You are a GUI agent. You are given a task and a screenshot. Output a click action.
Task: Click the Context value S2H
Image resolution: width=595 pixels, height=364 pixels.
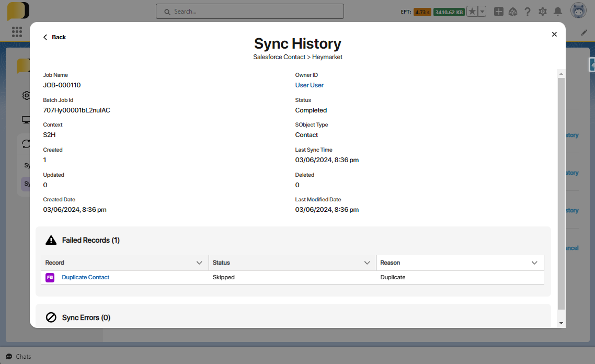[49, 135]
